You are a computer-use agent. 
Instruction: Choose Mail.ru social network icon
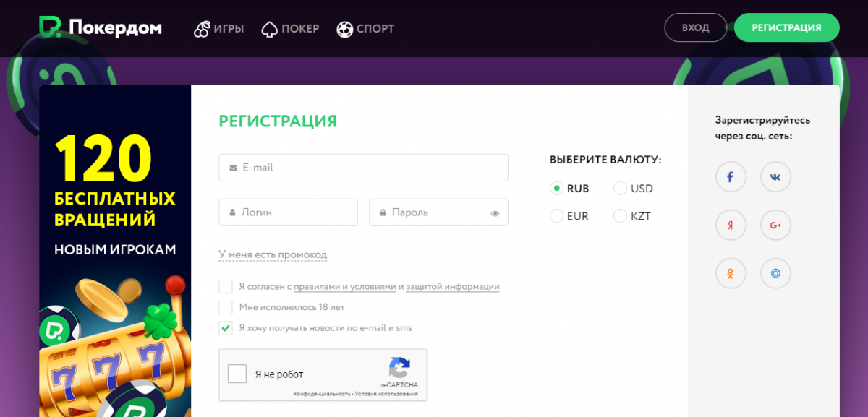click(x=775, y=273)
